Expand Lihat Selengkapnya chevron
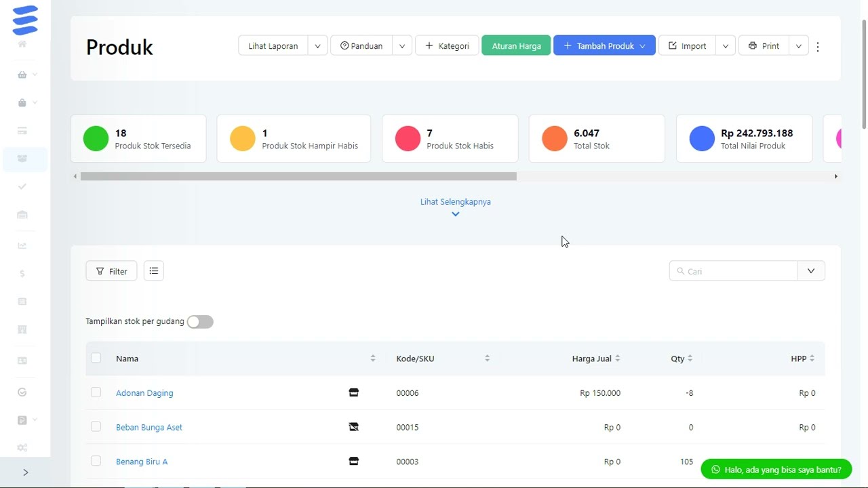Image resolution: width=868 pixels, height=488 pixels. 456,214
